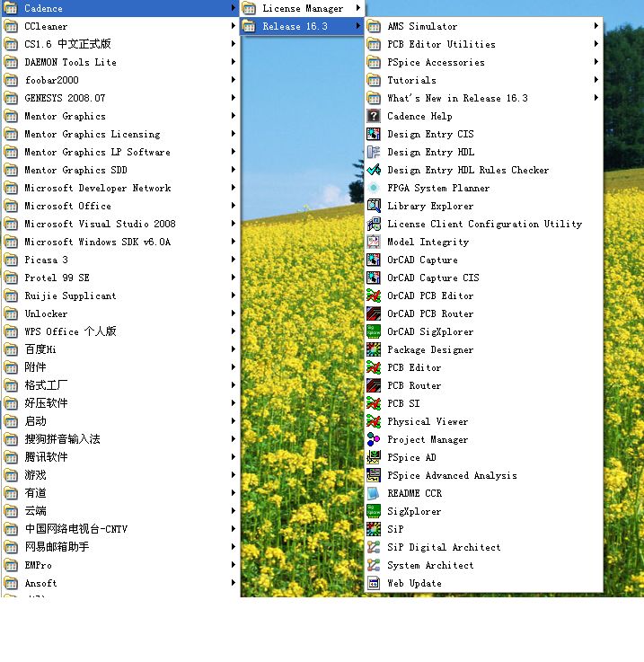Open the Ansoft program group
Screen dimensions: 644x662
(x=120, y=583)
